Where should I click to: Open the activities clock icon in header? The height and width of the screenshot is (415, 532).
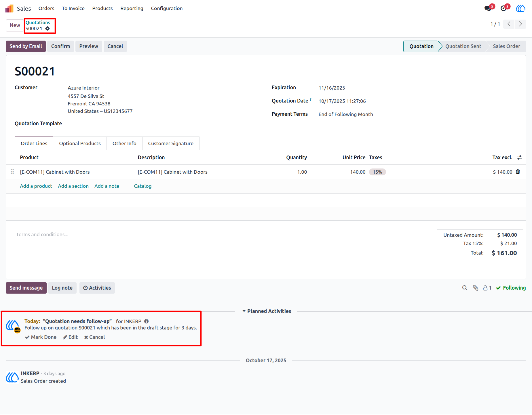(504, 8)
